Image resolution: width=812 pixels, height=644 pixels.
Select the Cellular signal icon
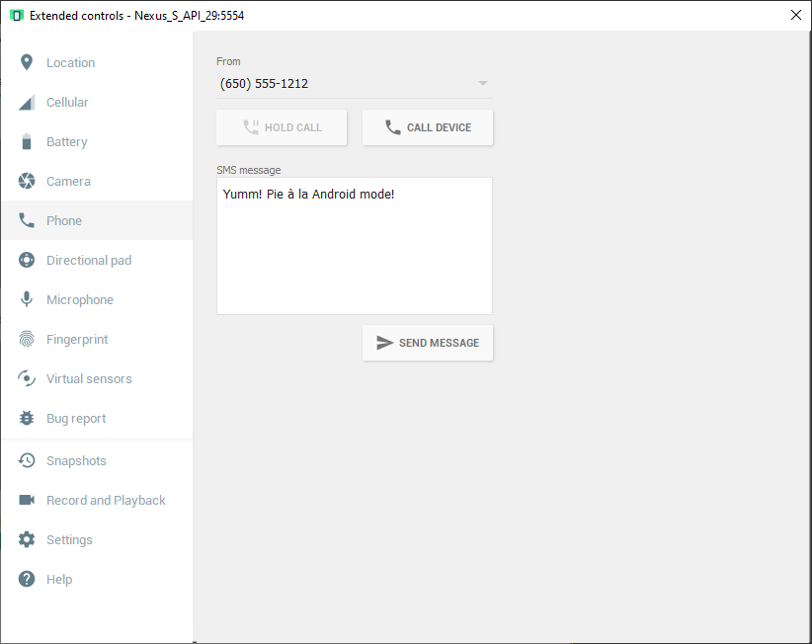tap(27, 103)
